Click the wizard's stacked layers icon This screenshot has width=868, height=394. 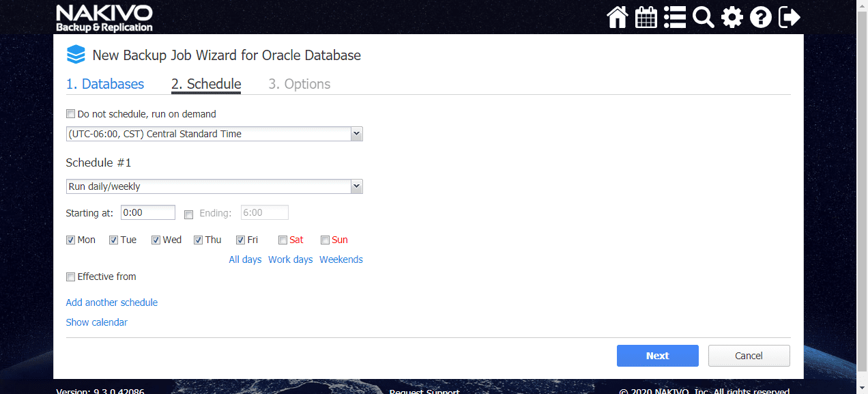click(76, 54)
